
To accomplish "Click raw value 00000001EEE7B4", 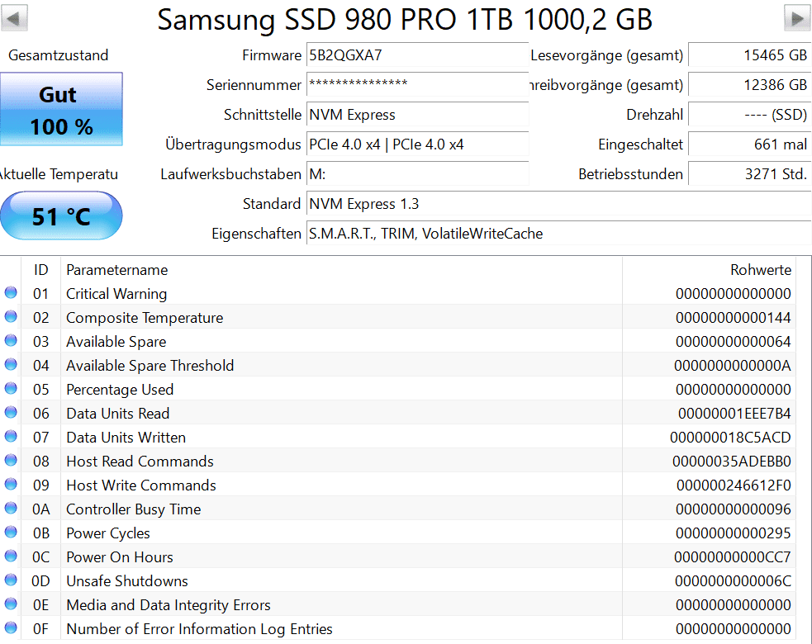I will (734, 414).
